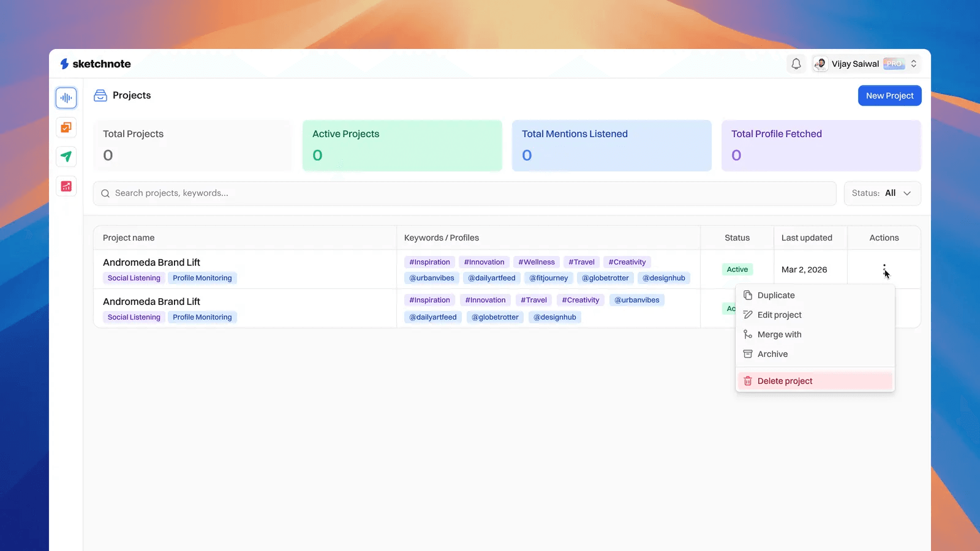Click the @designhub tag in second row
This screenshot has width=980, height=551.
[x=555, y=317]
